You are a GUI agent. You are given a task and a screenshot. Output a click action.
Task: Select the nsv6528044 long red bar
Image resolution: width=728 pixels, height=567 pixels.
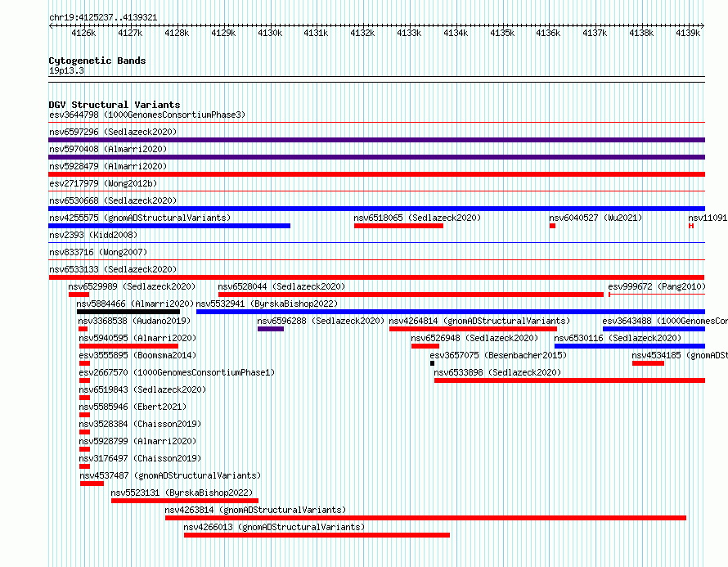[411, 295]
